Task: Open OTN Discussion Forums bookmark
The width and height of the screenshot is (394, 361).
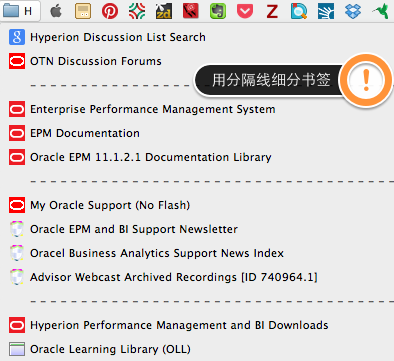Action: coord(85,61)
